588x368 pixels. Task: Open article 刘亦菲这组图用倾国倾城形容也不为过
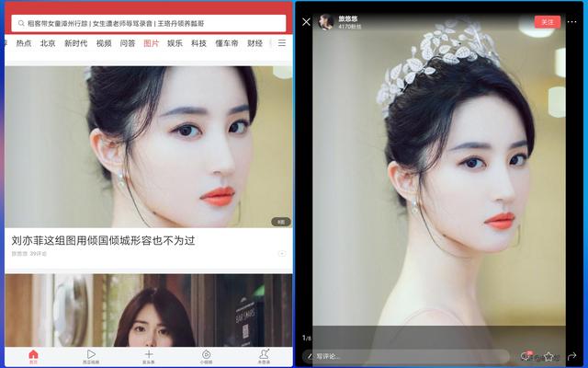tap(104, 240)
